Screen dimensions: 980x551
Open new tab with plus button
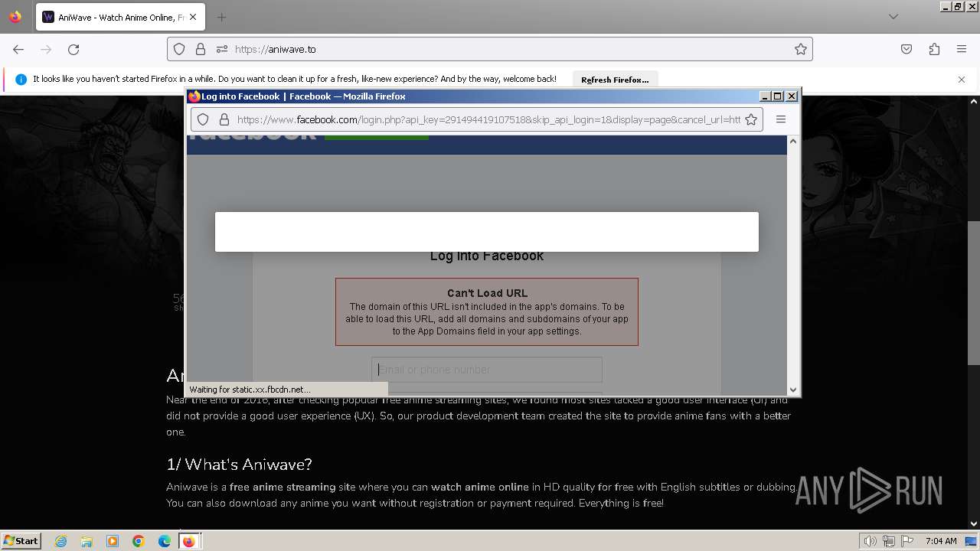pos(221,17)
